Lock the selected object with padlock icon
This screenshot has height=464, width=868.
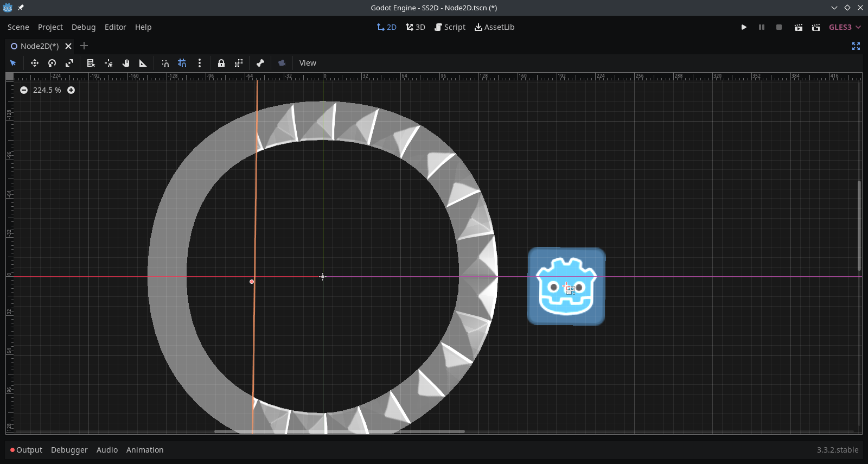click(x=221, y=63)
